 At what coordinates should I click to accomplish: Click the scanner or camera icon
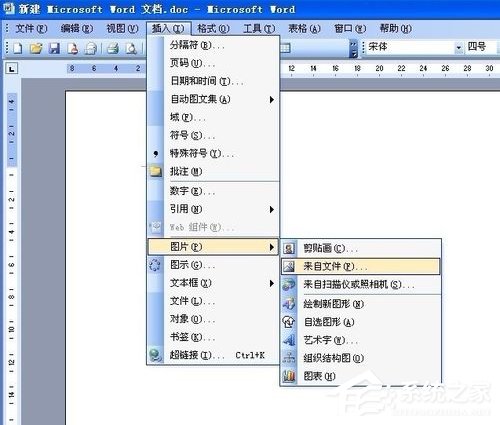click(289, 285)
